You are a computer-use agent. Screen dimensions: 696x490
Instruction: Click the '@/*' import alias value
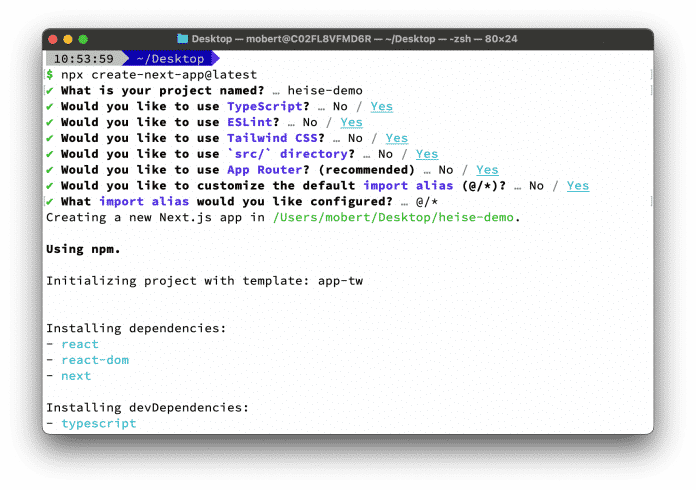[427, 202]
